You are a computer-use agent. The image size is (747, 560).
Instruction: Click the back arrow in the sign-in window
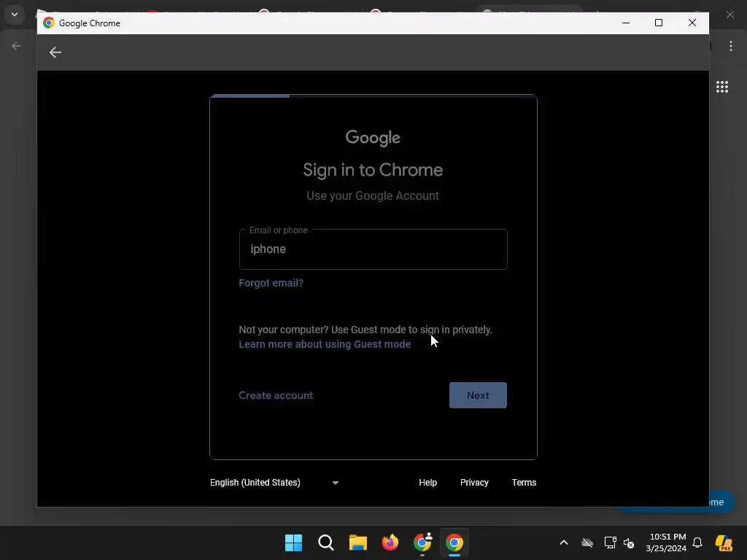click(x=55, y=52)
